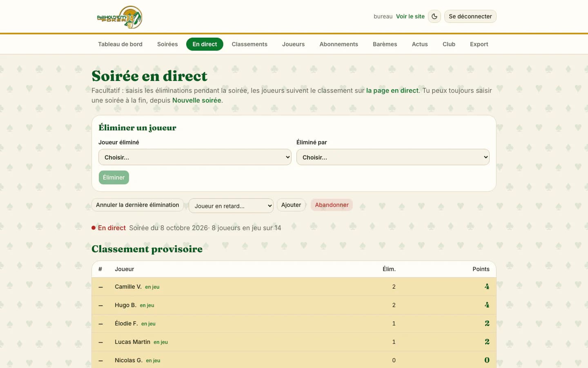The image size is (588, 368).
Task: Open the Éliminé par dropdown
Action: [x=393, y=157]
